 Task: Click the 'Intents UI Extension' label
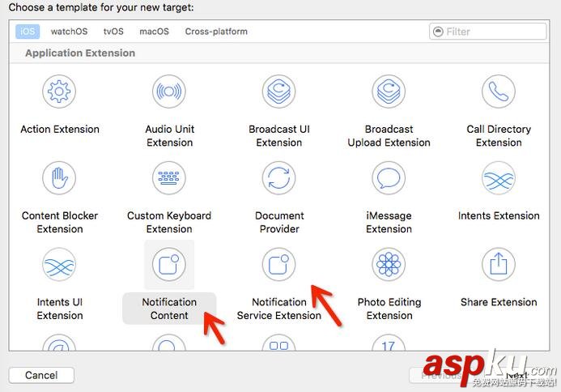pos(60,309)
